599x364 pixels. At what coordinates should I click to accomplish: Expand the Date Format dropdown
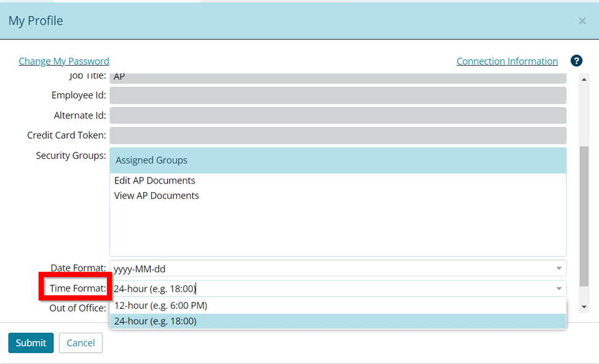click(x=558, y=269)
